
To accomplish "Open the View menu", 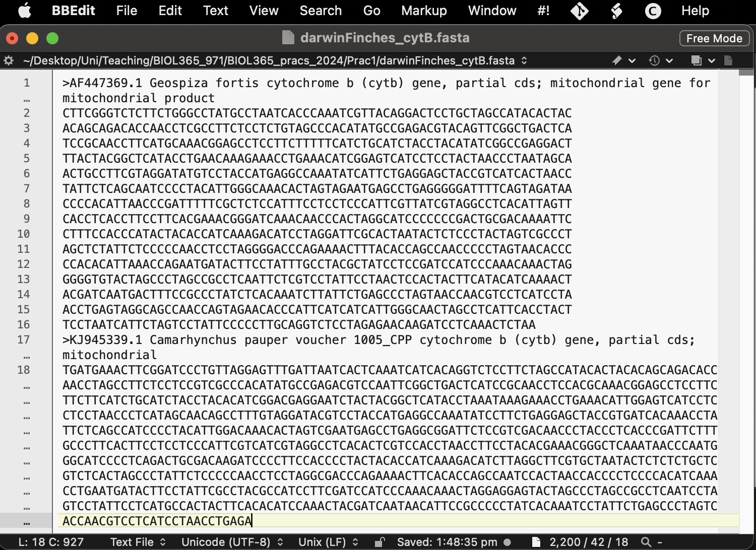I will click(x=264, y=11).
